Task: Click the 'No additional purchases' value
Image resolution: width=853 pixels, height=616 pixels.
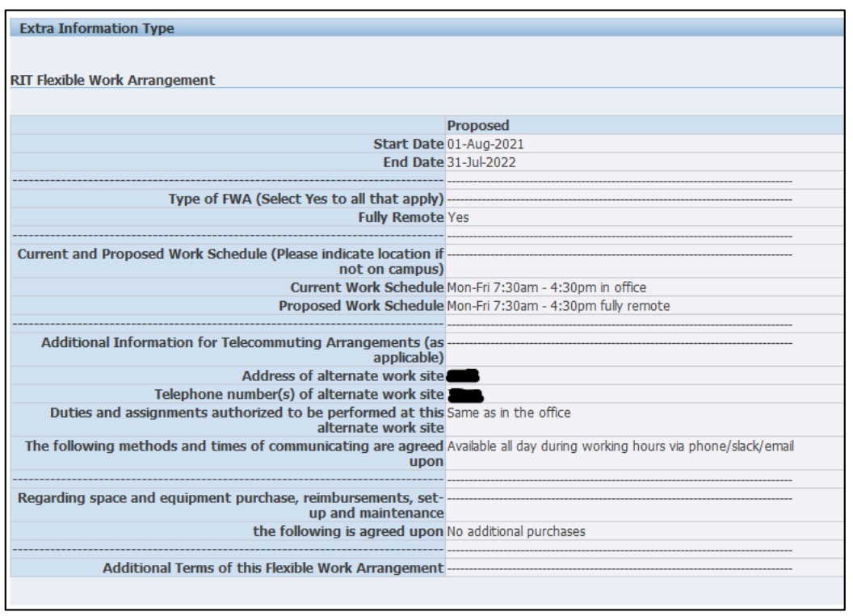Action: [515, 531]
